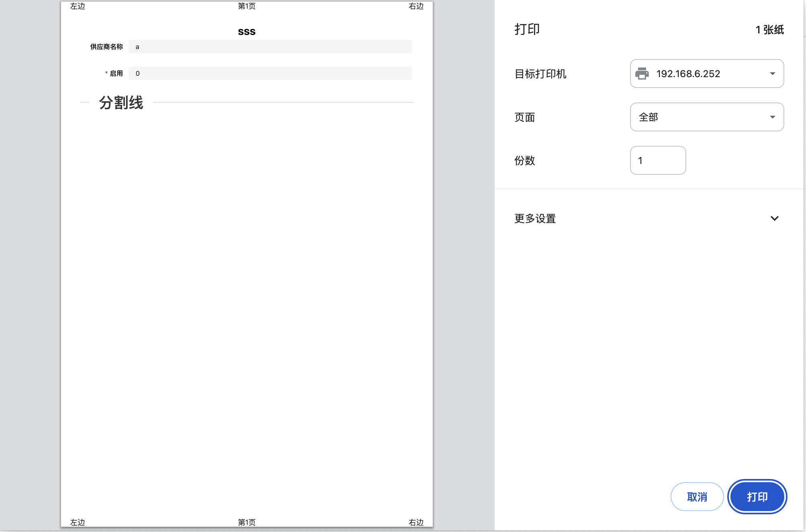Select the 份数 copies input field

click(x=657, y=160)
